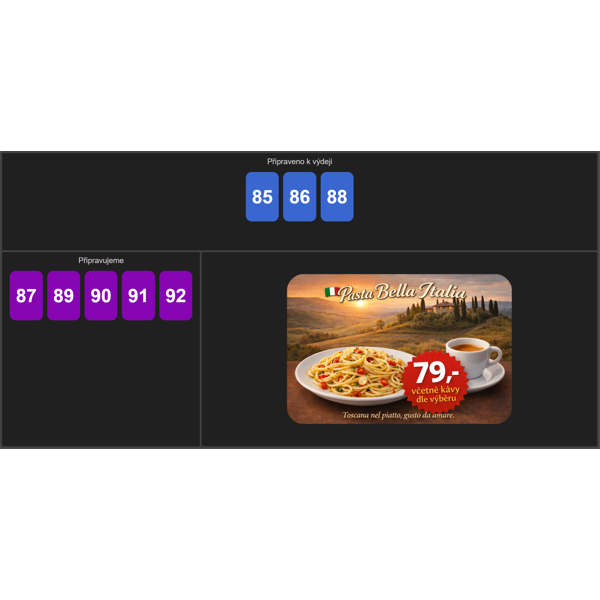Click preparing order tile 91
The height and width of the screenshot is (600, 600).
click(138, 295)
